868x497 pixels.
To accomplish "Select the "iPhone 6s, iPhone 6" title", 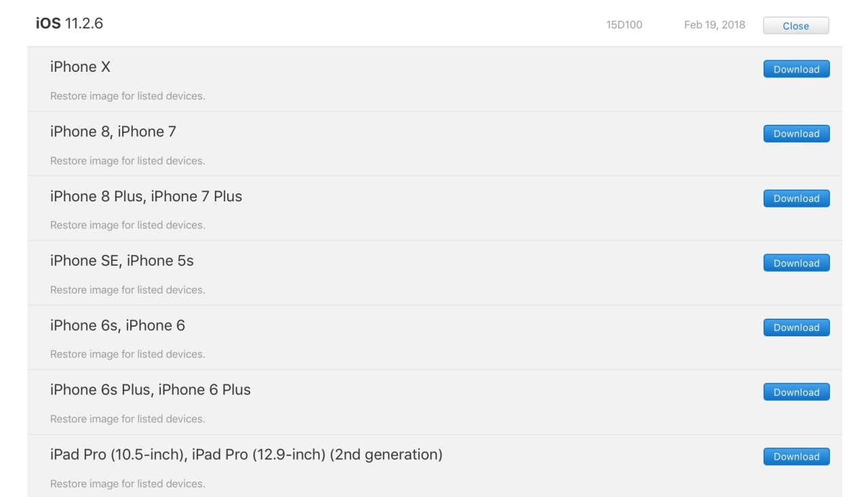I will pos(117,325).
